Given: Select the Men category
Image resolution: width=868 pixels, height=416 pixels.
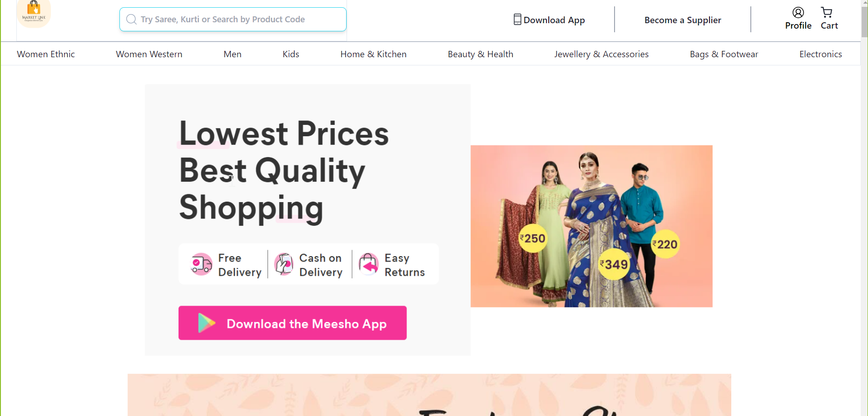Looking at the screenshot, I should [232, 54].
